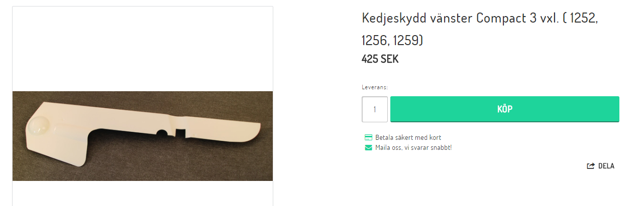Click blank white area above product photo

143,49
